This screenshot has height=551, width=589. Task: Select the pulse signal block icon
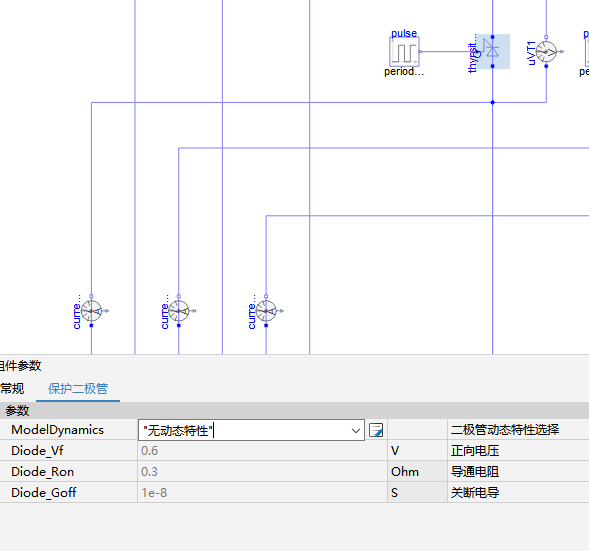point(404,52)
